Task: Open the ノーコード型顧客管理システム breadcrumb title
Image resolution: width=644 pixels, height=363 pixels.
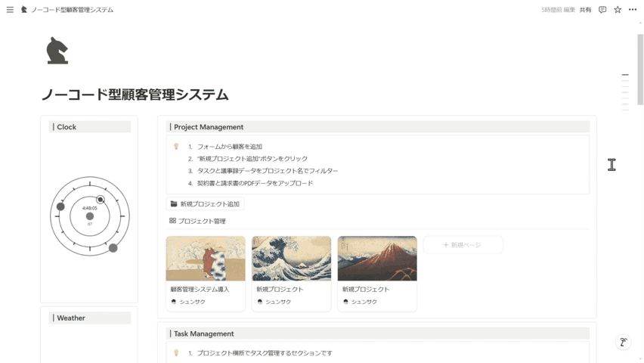Action: coord(73,10)
